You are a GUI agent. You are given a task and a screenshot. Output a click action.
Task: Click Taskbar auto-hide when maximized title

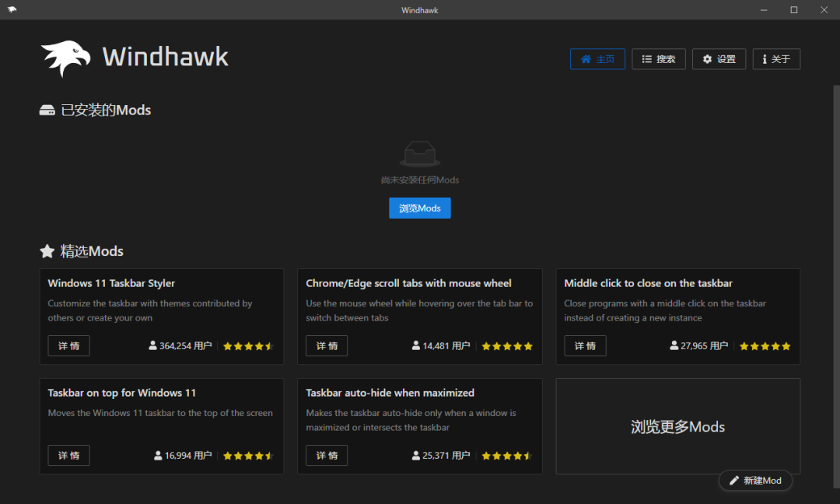point(390,393)
